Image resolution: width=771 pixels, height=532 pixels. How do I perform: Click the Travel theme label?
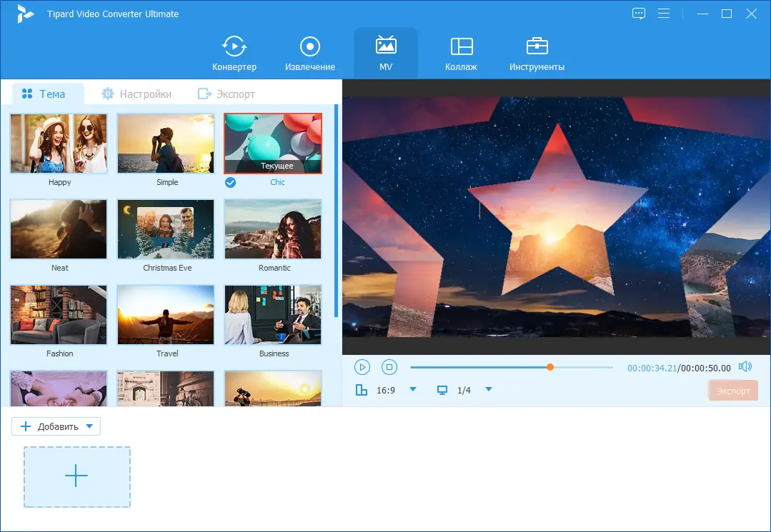167,353
